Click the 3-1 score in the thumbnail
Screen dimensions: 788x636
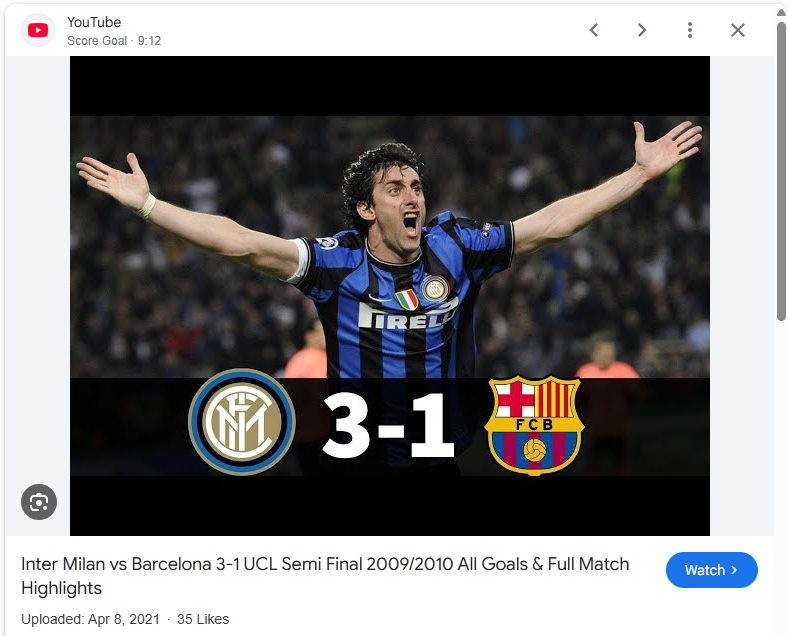pyautogui.click(x=388, y=426)
